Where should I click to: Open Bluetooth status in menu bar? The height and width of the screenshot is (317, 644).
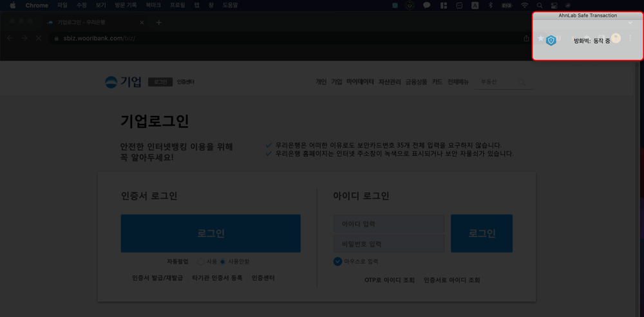[x=490, y=5]
